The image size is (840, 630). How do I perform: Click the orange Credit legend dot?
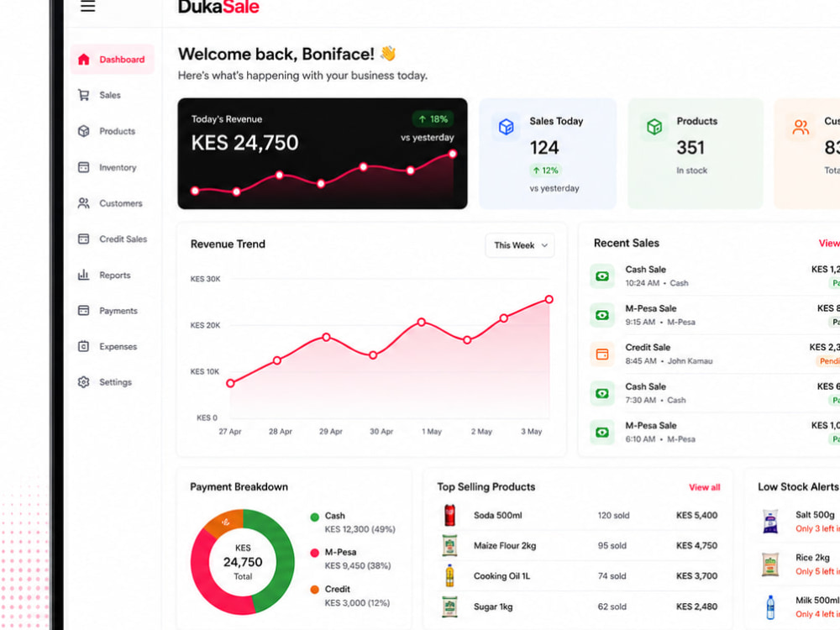[314, 590]
